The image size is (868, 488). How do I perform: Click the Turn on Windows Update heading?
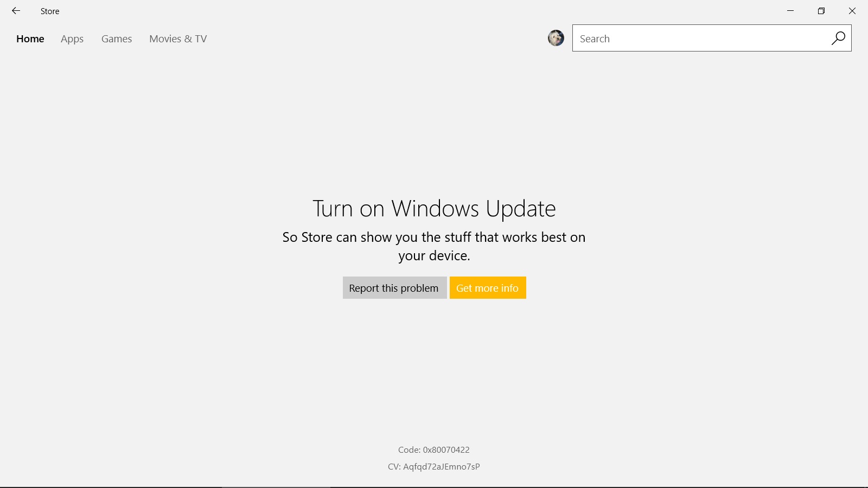(x=434, y=208)
